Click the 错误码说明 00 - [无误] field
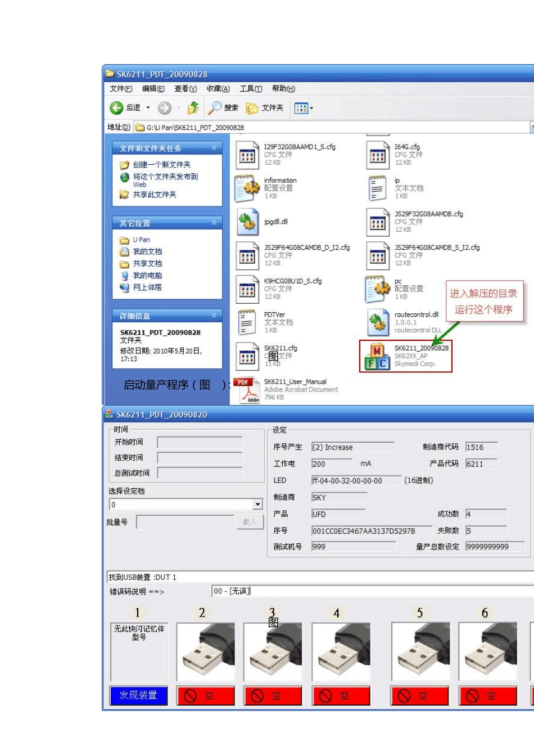This screenshot has height=756, width=534. tap(372, 591)
